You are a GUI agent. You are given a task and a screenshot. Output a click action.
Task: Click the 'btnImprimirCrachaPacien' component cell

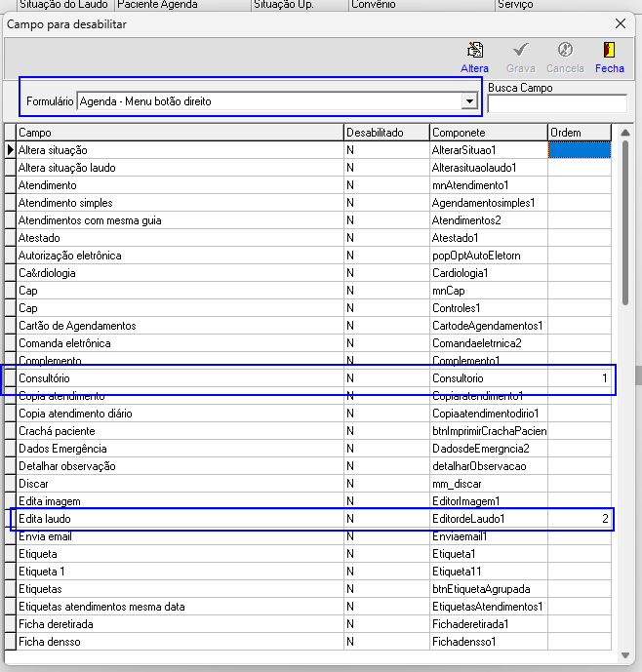[489, 431]
